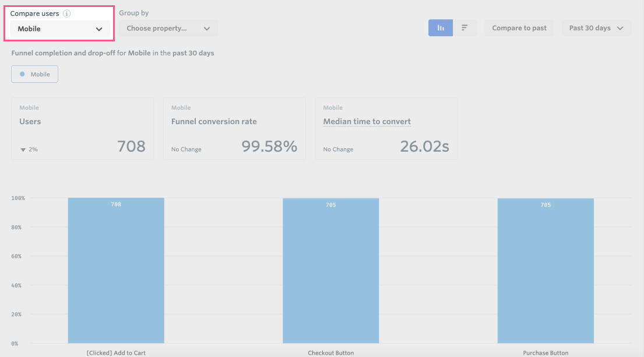Click the Past 30 days chevron

click(620, 29)
